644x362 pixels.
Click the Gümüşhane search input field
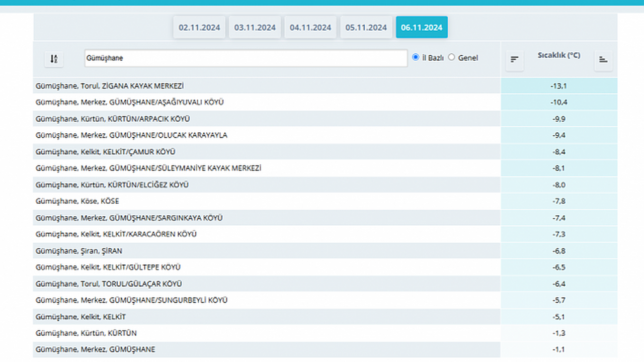point(246,58)
